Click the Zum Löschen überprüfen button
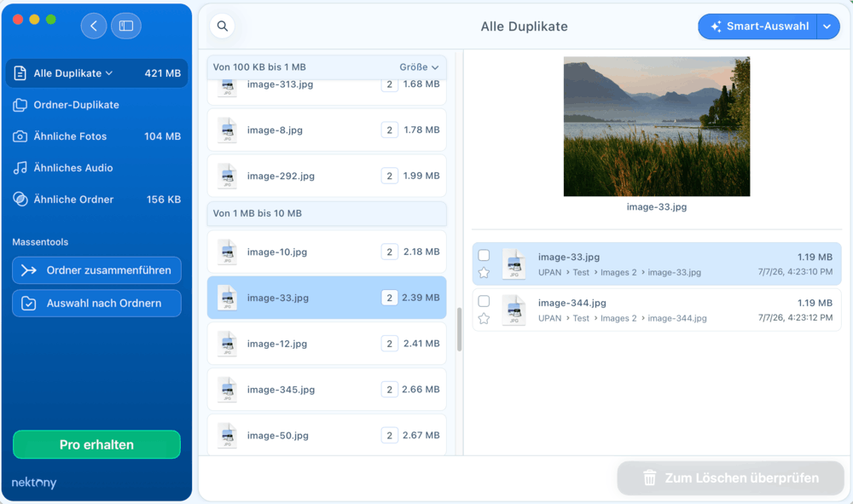The width and height of the screenshot is (853, 504). pyautogui.click(x=731, y=478)
